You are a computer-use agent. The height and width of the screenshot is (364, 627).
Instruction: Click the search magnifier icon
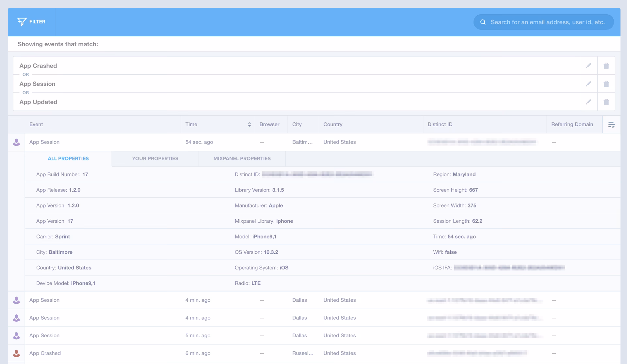tap(483, 22)
